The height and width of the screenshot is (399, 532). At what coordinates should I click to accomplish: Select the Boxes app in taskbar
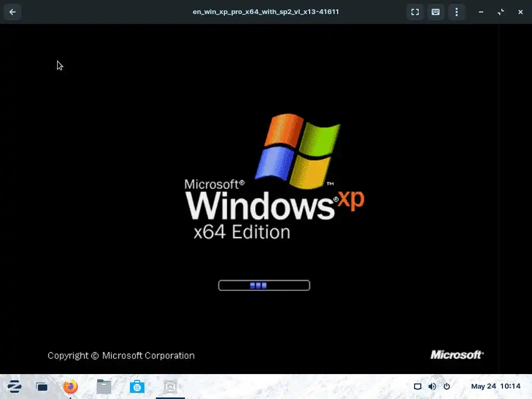170,387
